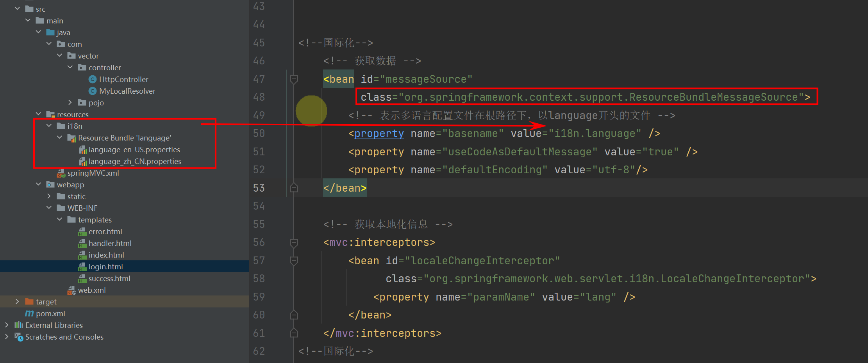The width and height of the screenshot is (868, 363).
Task: Click the Maven pom.xml icon
Action: coord(29,313)
